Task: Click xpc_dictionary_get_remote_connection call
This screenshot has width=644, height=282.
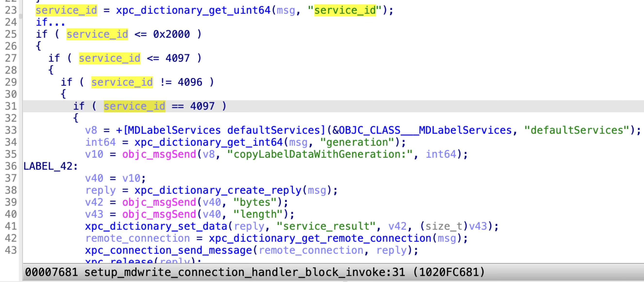Action: pos(320,238)
